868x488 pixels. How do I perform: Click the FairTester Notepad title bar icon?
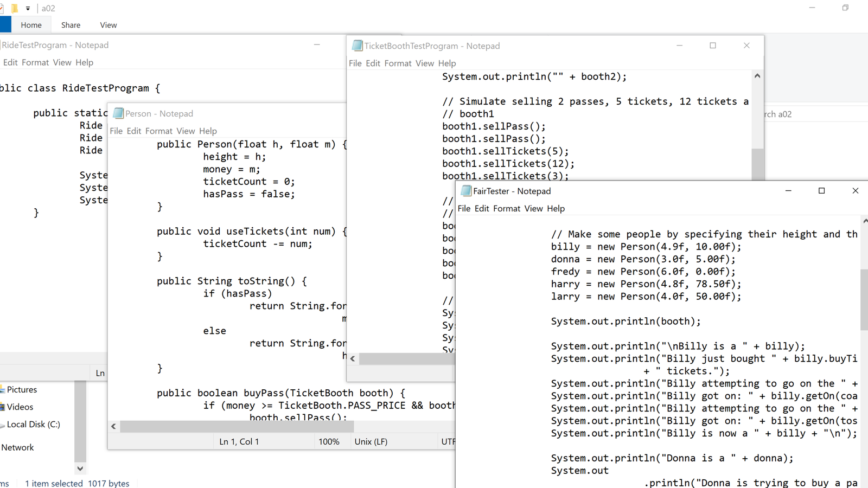coord(466,191)
